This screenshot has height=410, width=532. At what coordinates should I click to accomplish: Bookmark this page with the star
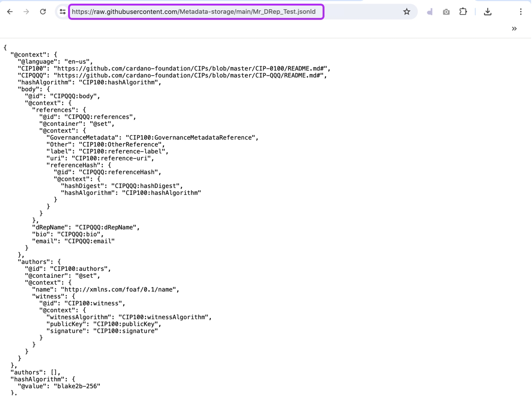click(406, 12)
